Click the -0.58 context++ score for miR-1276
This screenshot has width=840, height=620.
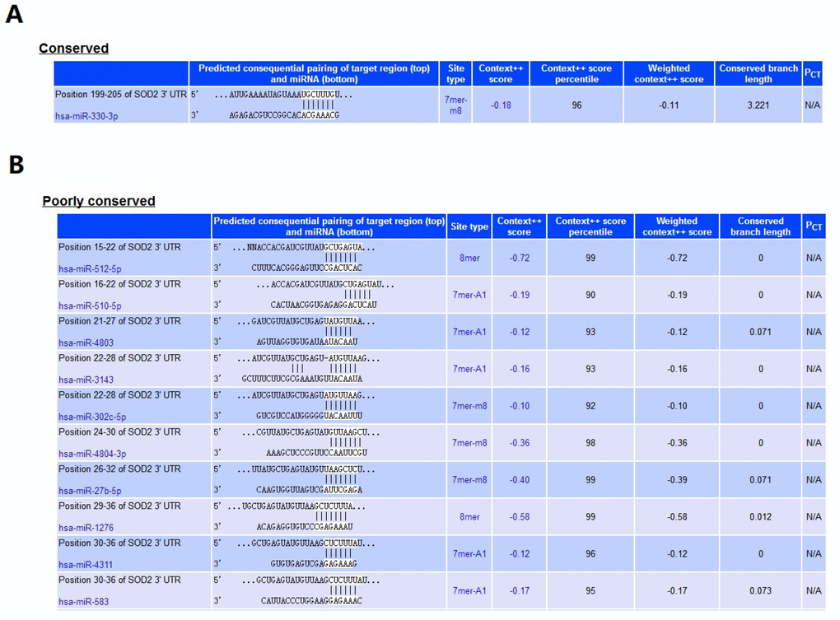point(519,517)
